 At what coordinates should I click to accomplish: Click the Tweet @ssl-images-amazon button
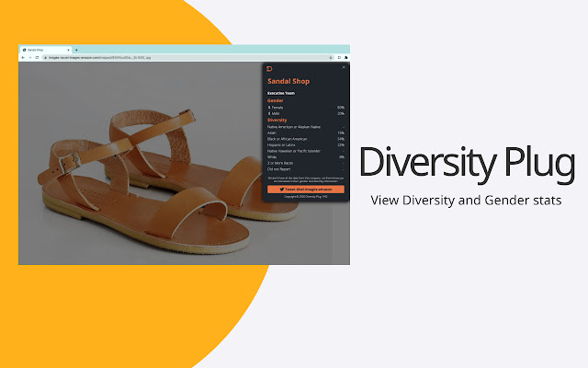pos(306,190)
